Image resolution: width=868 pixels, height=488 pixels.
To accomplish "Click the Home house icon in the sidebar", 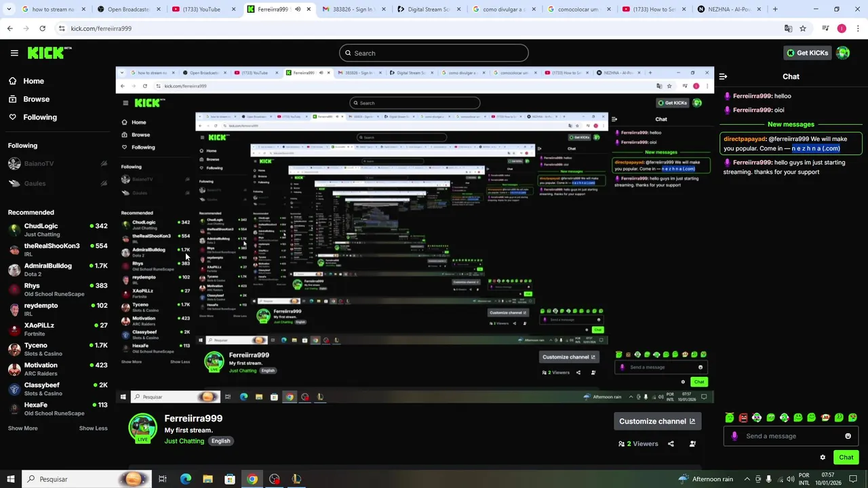I will point(12,81).
